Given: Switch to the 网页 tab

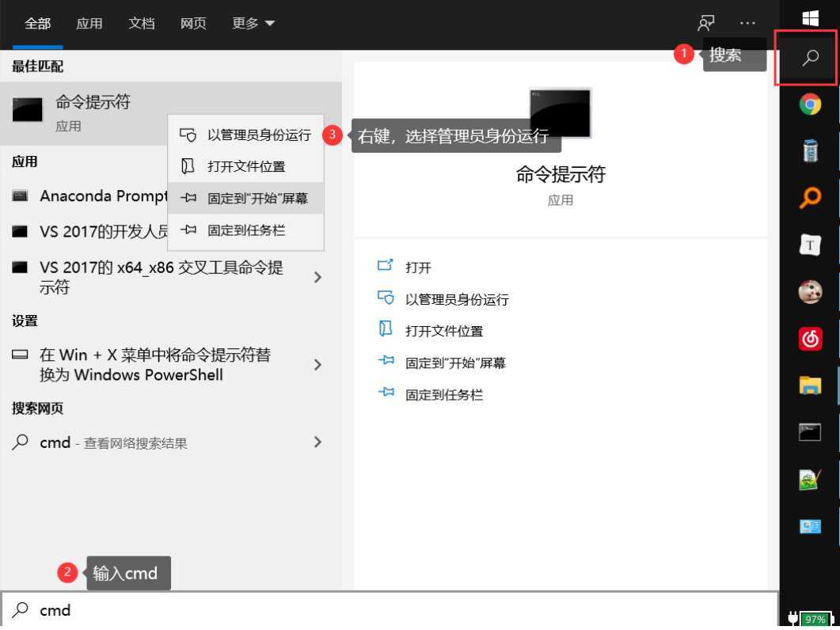Looking at the screenshot, I should tap(193, 24).
